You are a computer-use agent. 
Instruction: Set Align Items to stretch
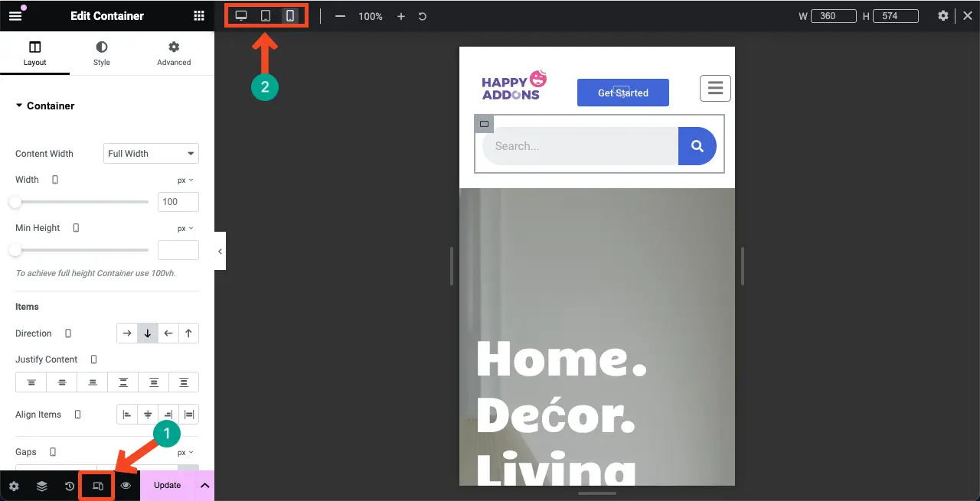[x=188, y=415]
